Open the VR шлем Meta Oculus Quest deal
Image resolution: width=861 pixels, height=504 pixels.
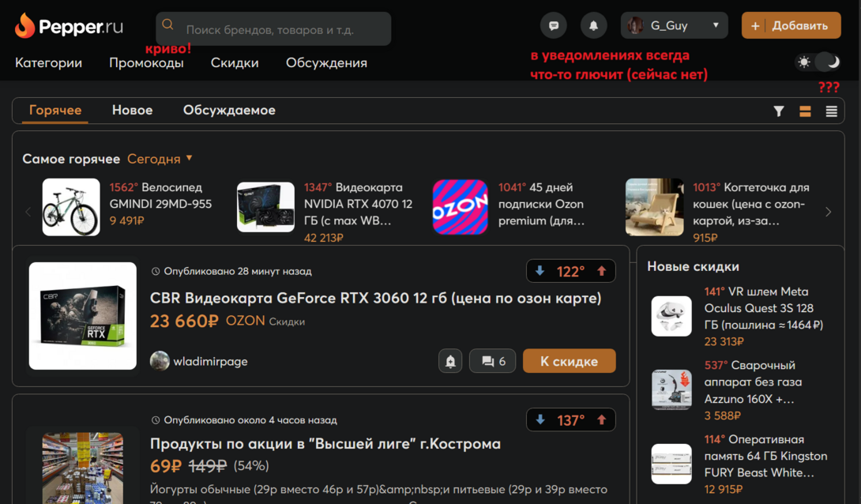tap(764, 308)
